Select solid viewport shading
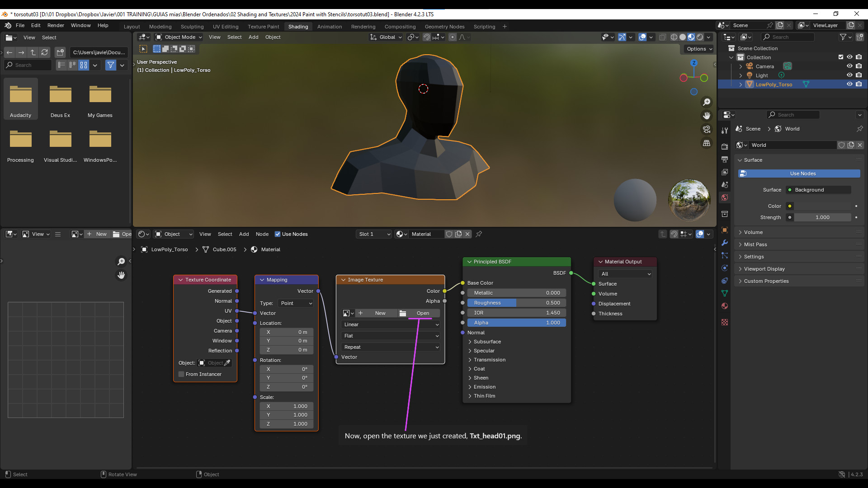This screenshot has width=868, height=488. (x=683, y=37)
